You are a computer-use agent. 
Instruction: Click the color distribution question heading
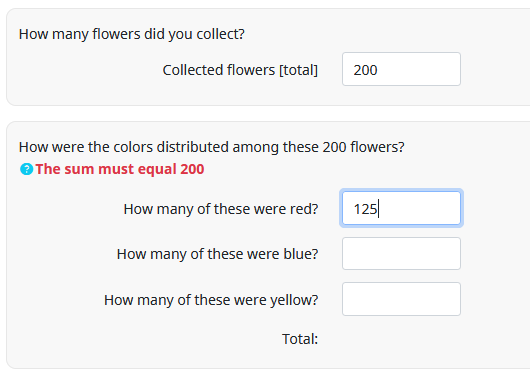click(x=212, y=147)
